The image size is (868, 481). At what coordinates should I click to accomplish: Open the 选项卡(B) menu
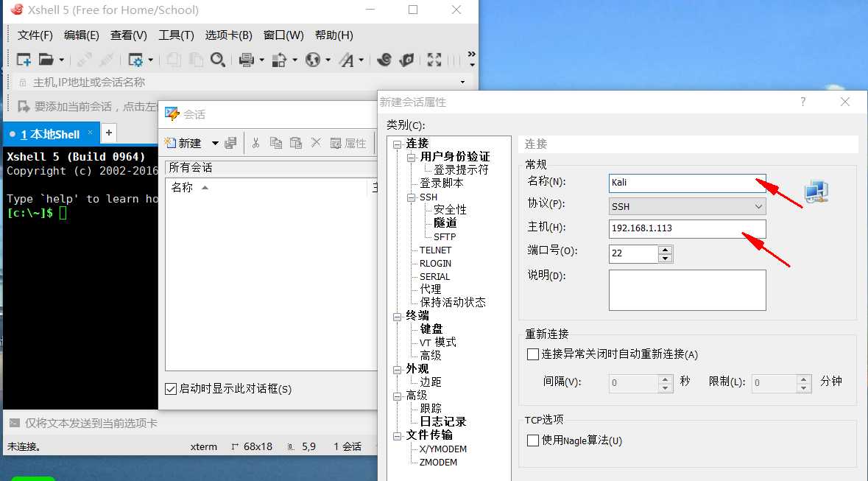pyautogui.click(x=229, y=35)
